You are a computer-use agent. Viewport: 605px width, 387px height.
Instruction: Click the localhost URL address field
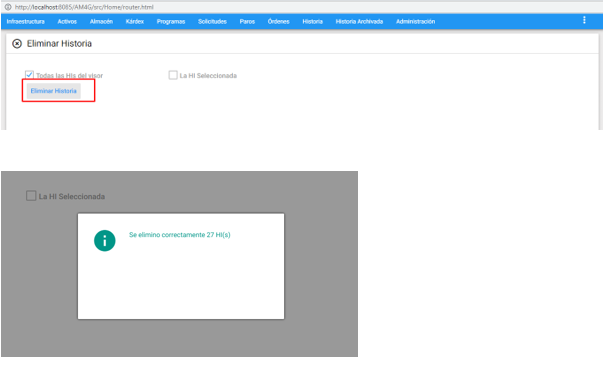[x=84, y=7]
